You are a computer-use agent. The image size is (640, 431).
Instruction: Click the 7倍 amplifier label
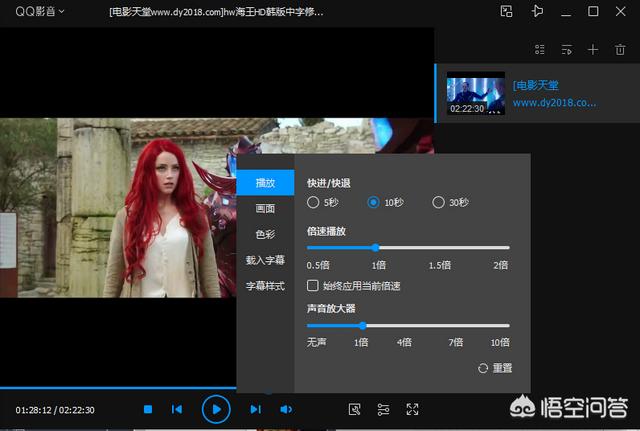pos(456,342)
